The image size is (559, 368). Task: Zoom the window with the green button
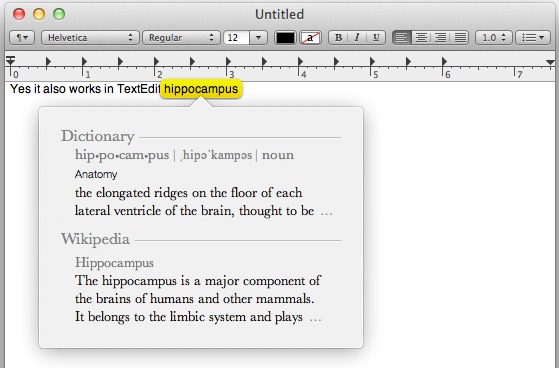pyautogui.click(x=59, y=14)
